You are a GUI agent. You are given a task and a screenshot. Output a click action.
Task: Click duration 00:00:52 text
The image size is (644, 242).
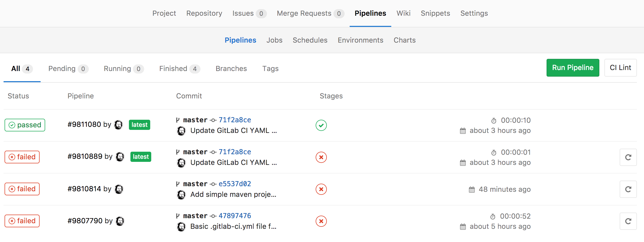click(515, 216)
